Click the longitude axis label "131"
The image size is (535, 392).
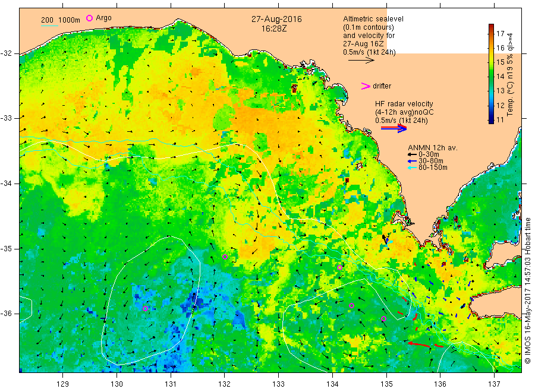171,384
